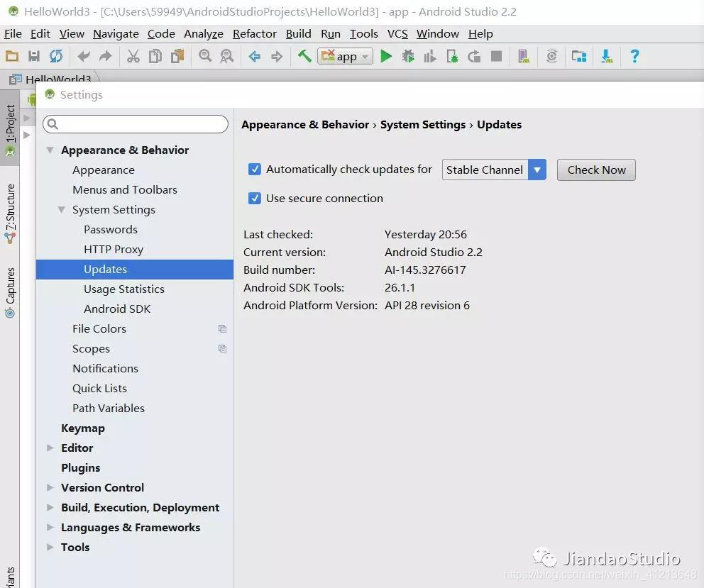Select File Colors setting
704x588 pixels.
99,328
